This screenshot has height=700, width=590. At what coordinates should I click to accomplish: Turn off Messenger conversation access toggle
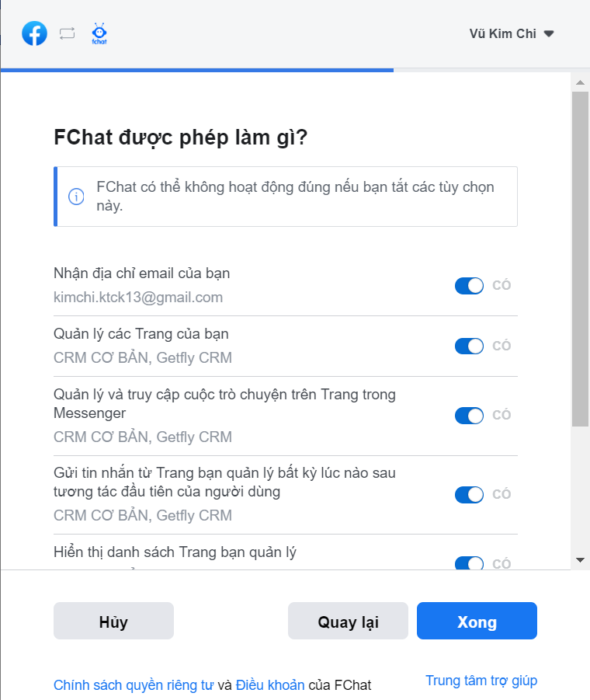tap(469, 416)
